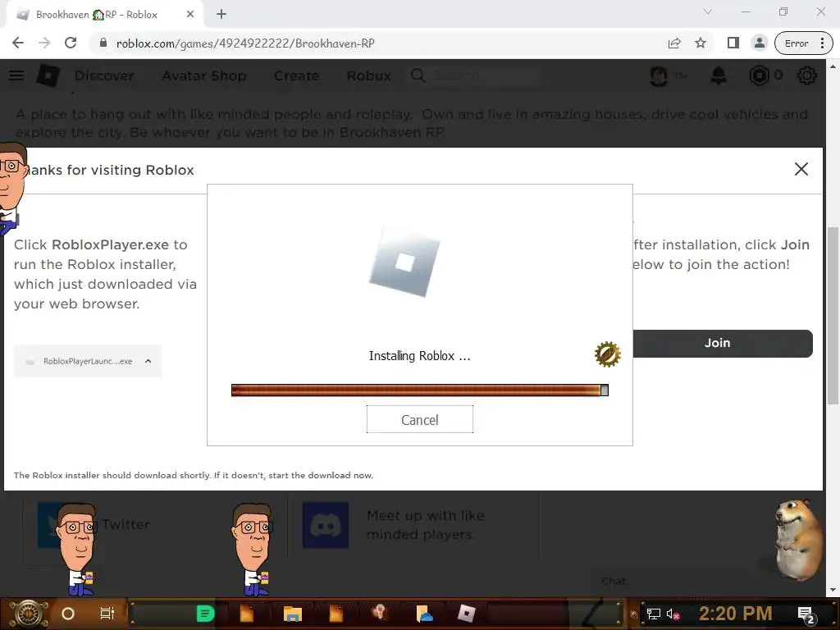Click the Discord icon

coord(325,524)
